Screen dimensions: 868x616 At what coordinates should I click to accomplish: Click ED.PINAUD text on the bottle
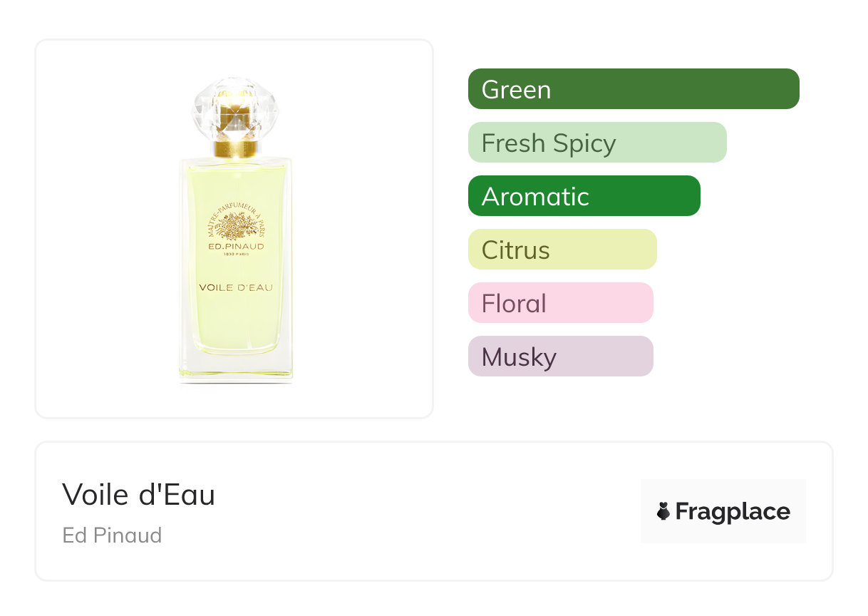click(235, 247)
